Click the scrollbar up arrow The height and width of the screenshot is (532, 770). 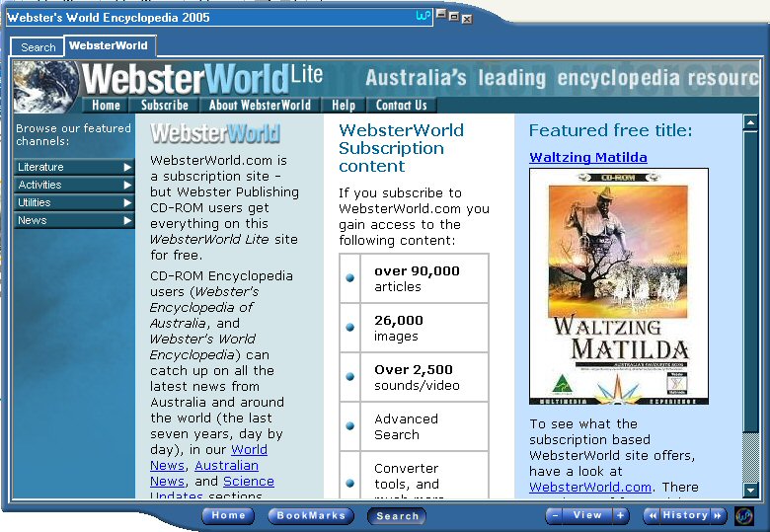tap(750, 122)
